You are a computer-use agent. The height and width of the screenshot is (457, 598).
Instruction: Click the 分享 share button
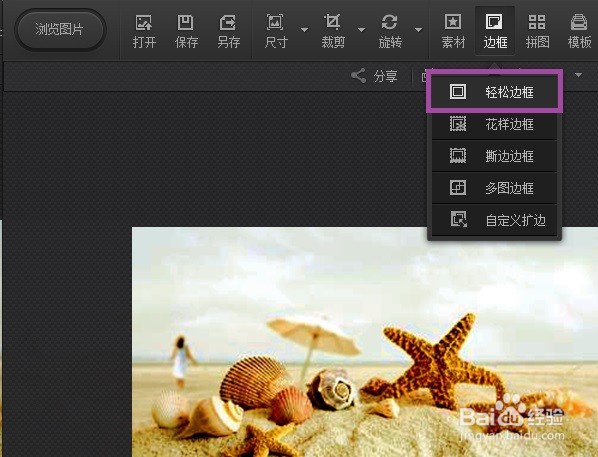click(374, 76)
